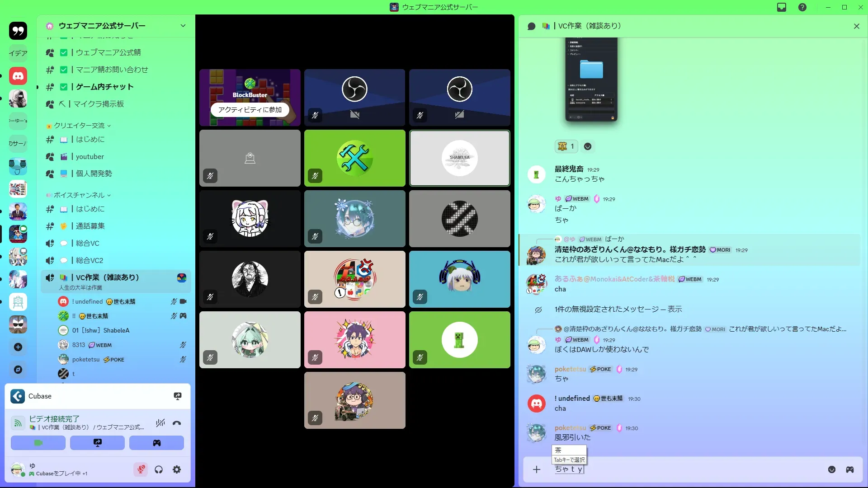Start an activity with game controller button
The height and width of the screenshot is (488, 868).
click(x=156, y=443)
